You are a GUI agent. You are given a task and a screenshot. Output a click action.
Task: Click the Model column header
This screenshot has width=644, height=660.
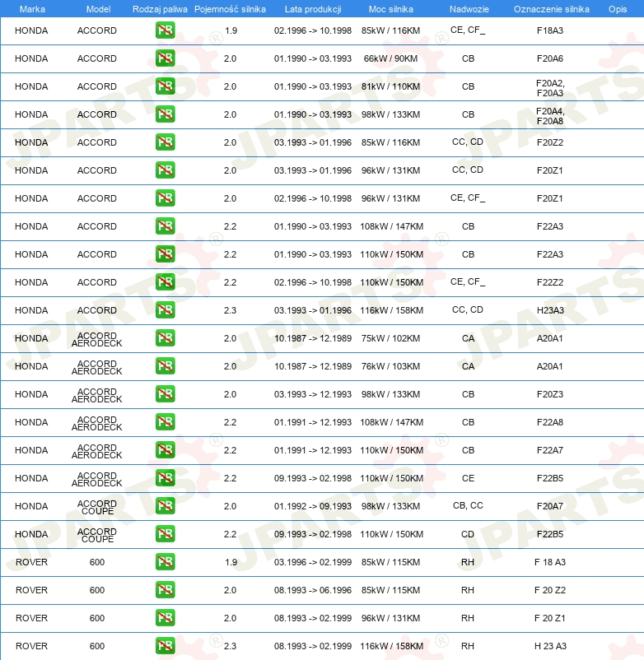98,9
